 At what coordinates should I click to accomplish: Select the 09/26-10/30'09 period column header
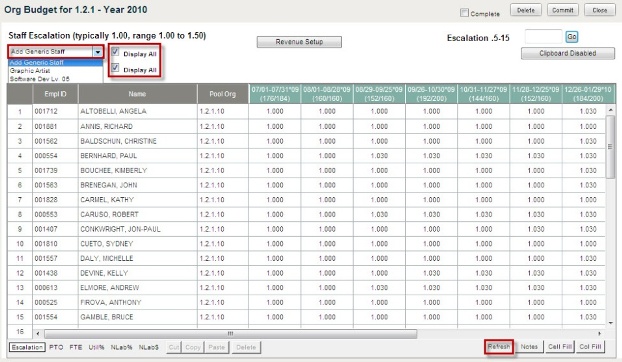(x=431, y=94)
